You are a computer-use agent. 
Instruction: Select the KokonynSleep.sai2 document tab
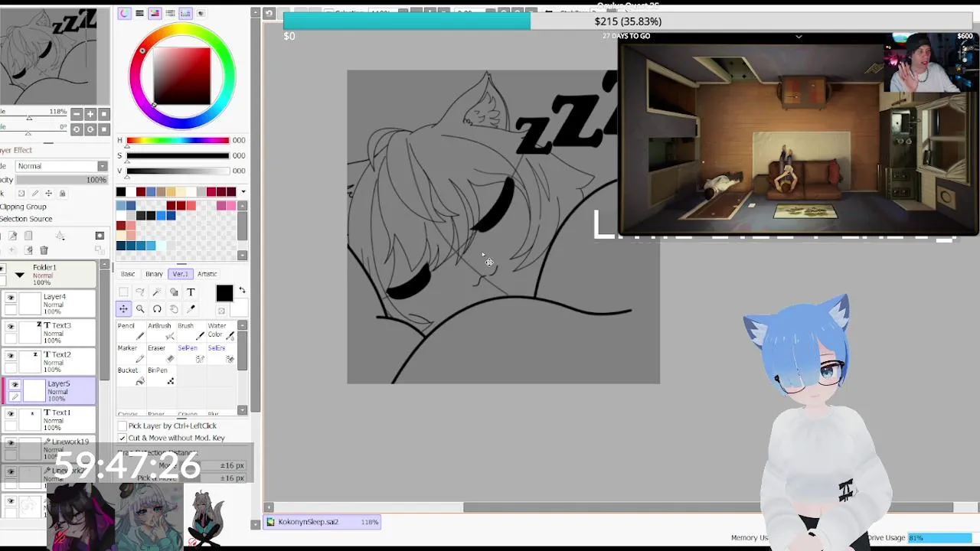coord(322,522)
